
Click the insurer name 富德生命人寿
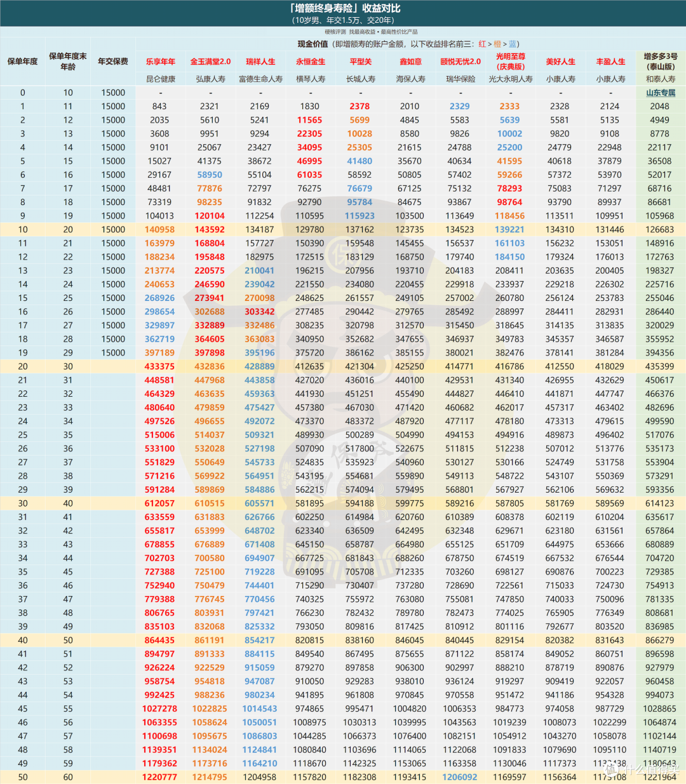pos(260,79)
